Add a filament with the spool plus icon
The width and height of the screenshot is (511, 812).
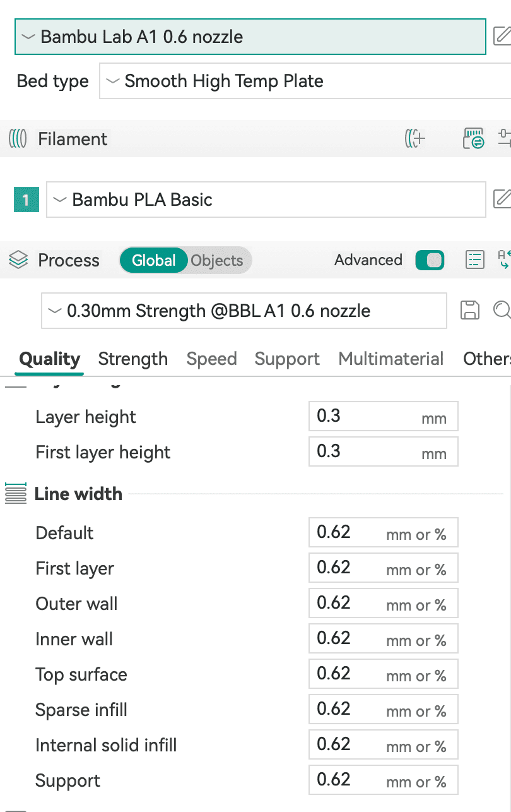click(x=415, y=139)
